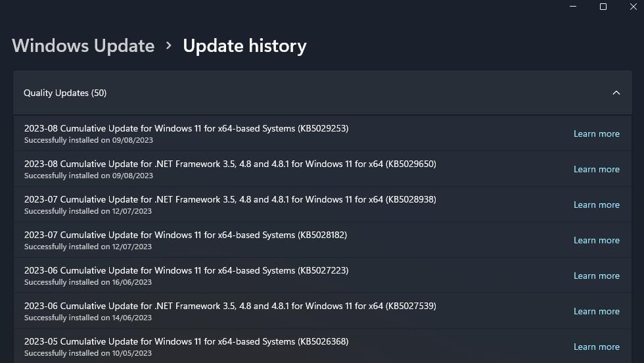Click the Quality Updates (50) header label
Screen dimensions: 644x363
click(x=65, y=93)
